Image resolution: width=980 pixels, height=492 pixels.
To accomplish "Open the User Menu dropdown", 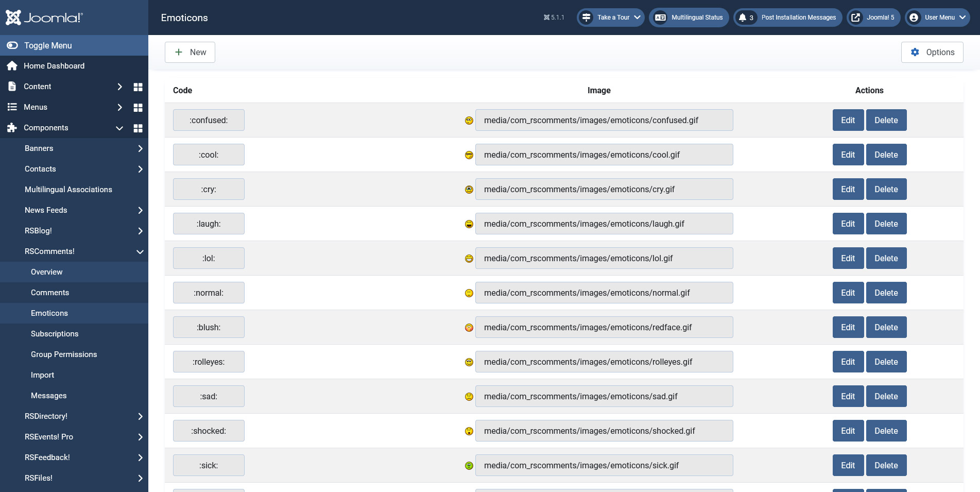I will point(937,18).
